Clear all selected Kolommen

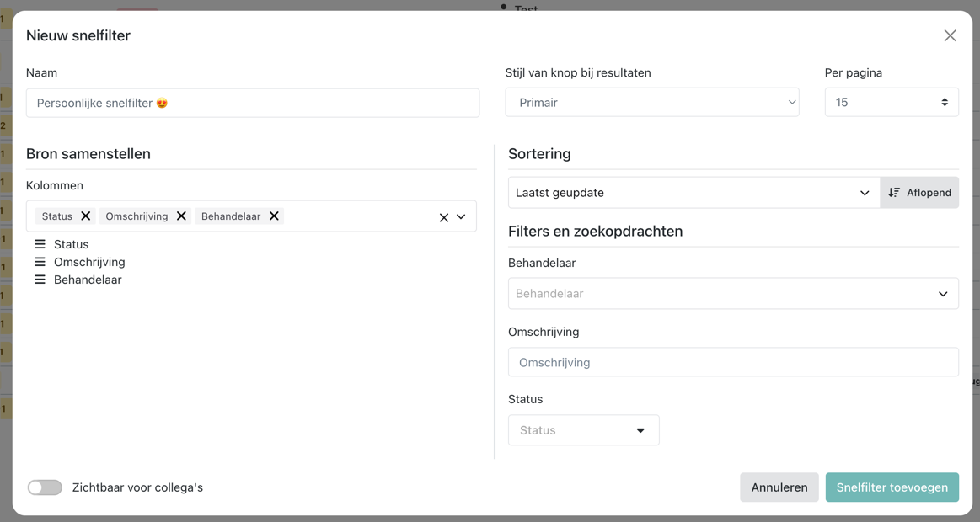tap(444, 217)
